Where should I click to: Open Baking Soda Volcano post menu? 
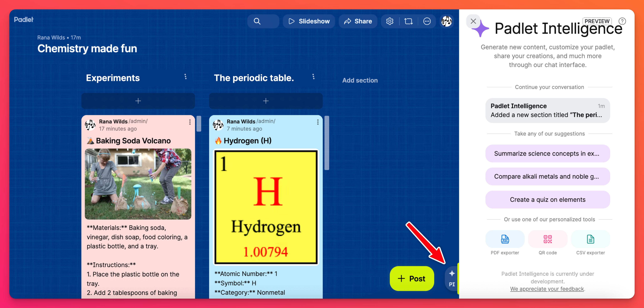pyautogui.click(x=190, y=122)
